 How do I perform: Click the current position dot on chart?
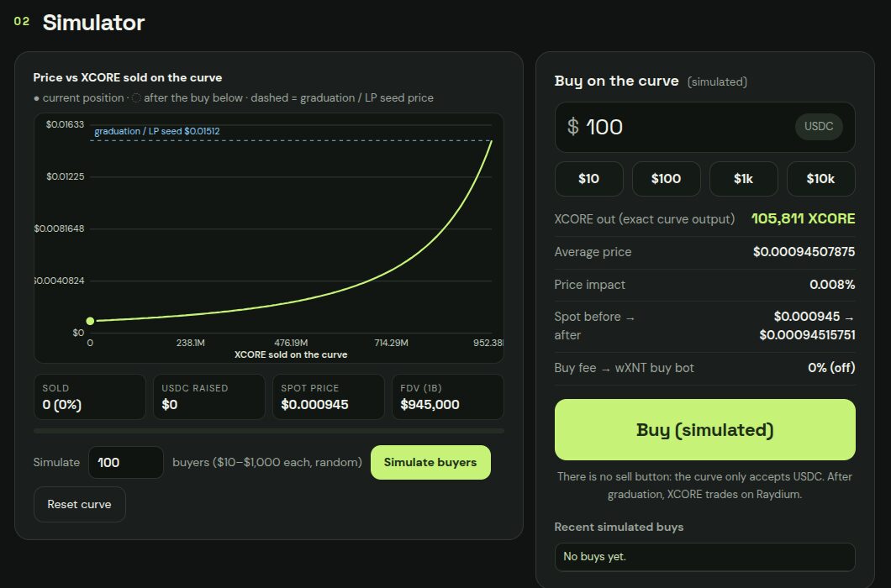[90, 321]
